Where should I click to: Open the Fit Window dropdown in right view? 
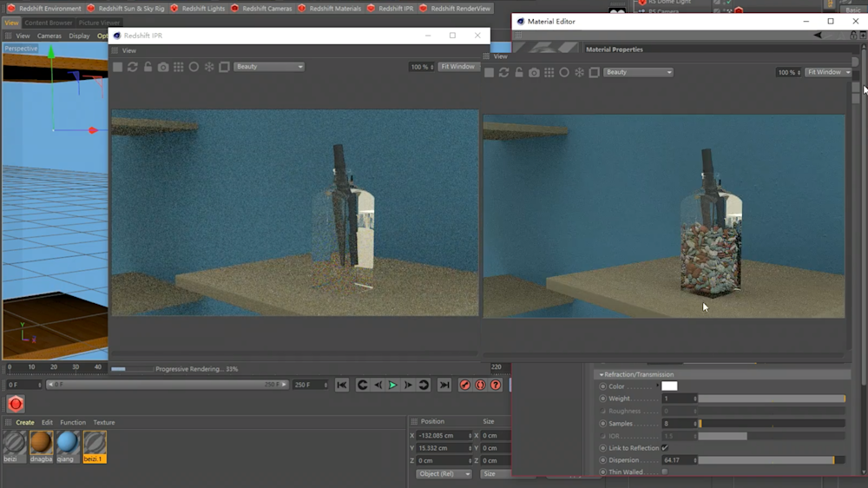point(829,73)
